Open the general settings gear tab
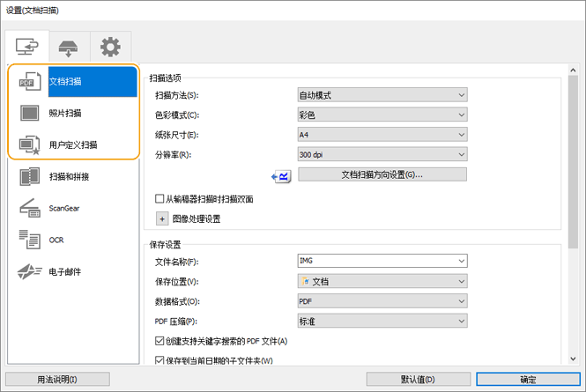Viewport: 586px width, 392px height. (109, 45)
